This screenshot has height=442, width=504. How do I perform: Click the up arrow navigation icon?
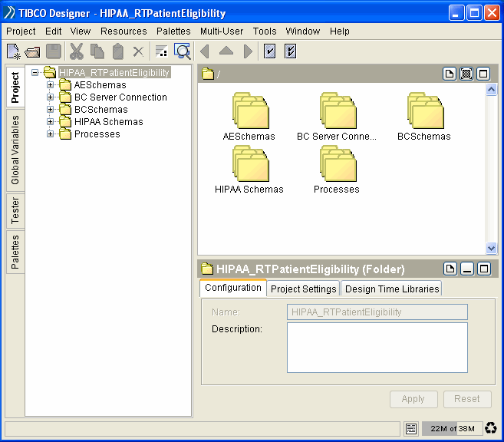click(x=226, y=51)
